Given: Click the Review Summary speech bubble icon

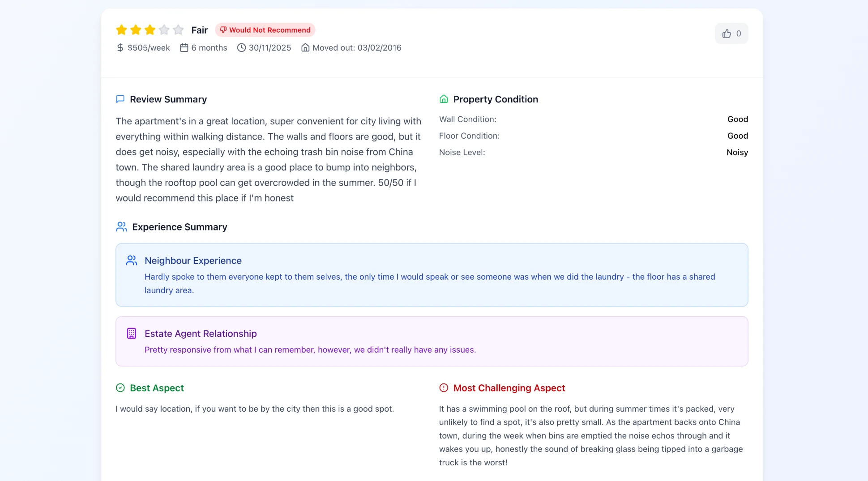Looking at the screenshot, I should [120, 99].
